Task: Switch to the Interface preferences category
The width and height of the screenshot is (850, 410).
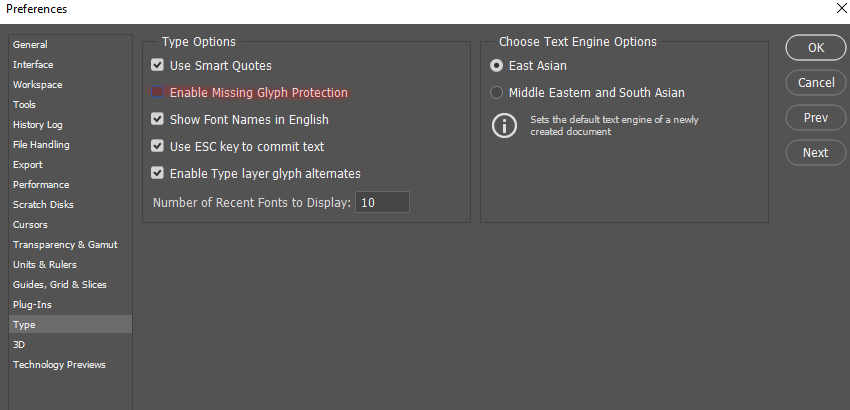Action: (33, 65)
